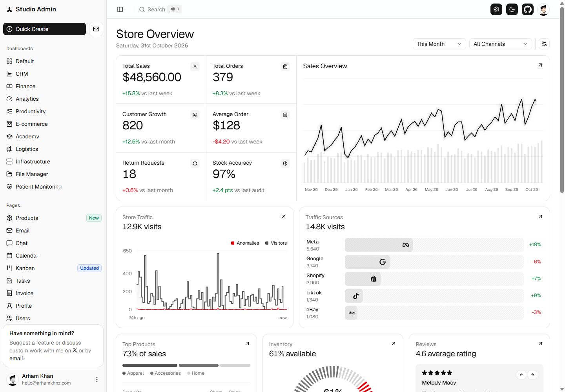Screen dimensions: 565x392
Task: Navigate to Patient Monitoring dashboard
Action: click(x=53, y=187)
